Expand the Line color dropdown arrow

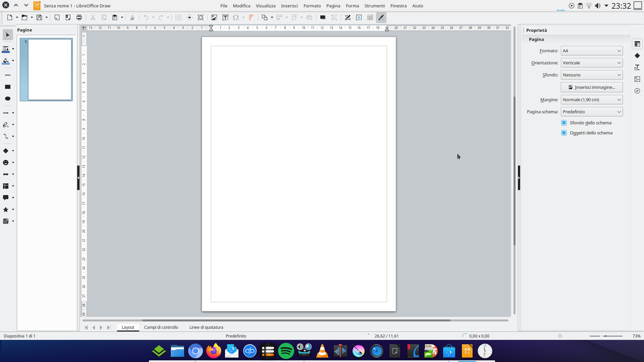(13, 49)
